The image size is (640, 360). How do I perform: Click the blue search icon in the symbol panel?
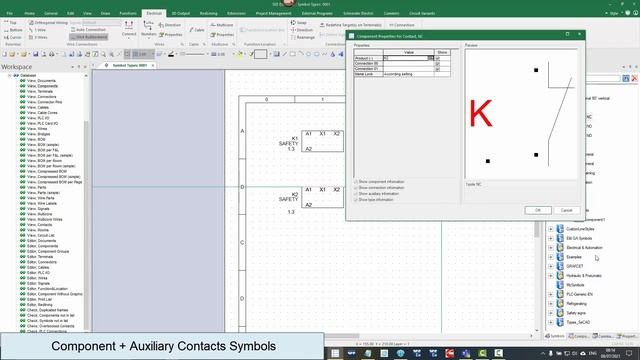(626, 78)
